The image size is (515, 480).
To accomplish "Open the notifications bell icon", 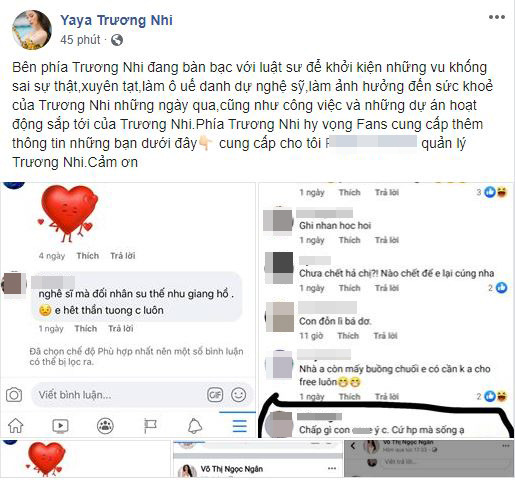I will [x=195, y=426].
